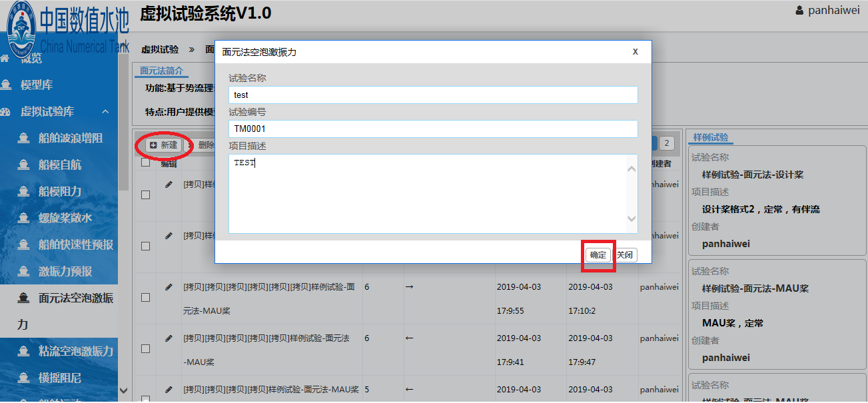
Task: Click the pencil edit icon in first table row
Action: tap(169, 185)
